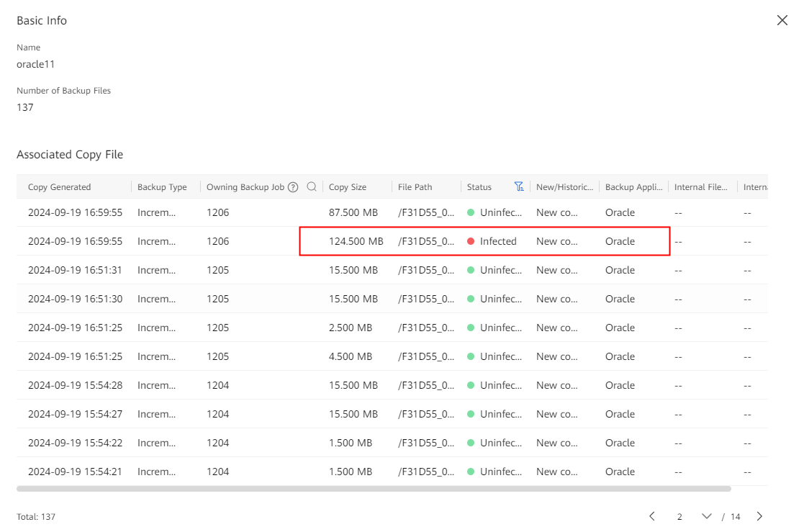Open the Status column filter icon
Screen dimensions: 804x532
(519, 187)
